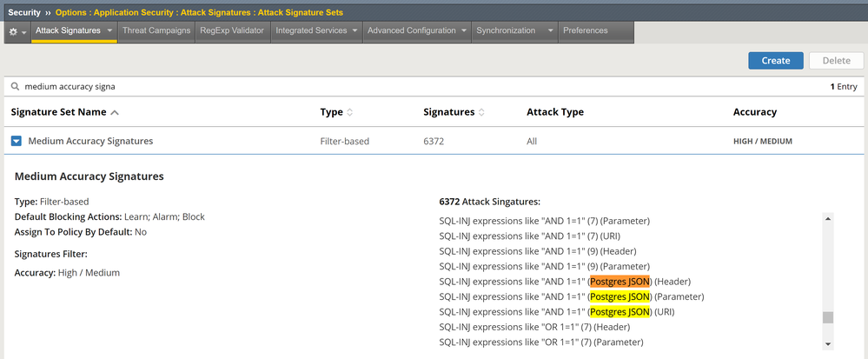Go to the Preferences tab
868x359 pixels.
(x=586, y=30)
